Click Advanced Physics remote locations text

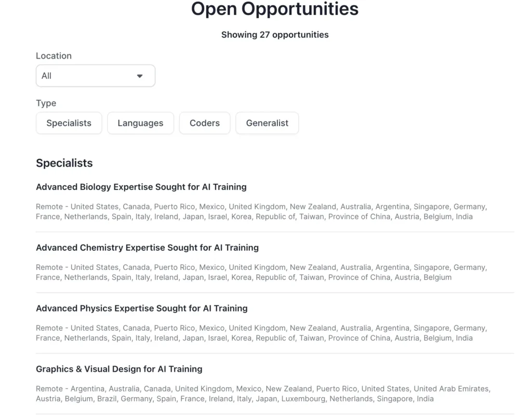coord(261,333)
